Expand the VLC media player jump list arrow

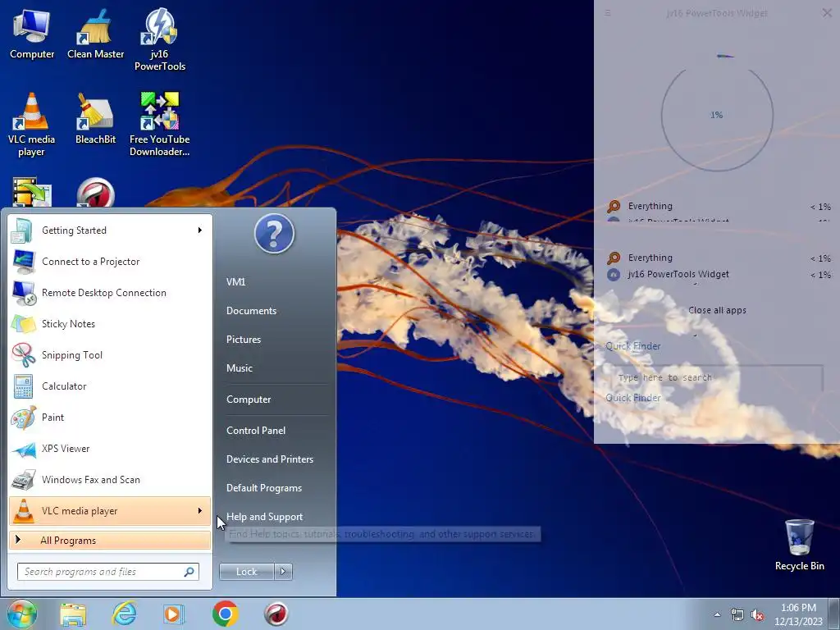[x=200, y=510]
